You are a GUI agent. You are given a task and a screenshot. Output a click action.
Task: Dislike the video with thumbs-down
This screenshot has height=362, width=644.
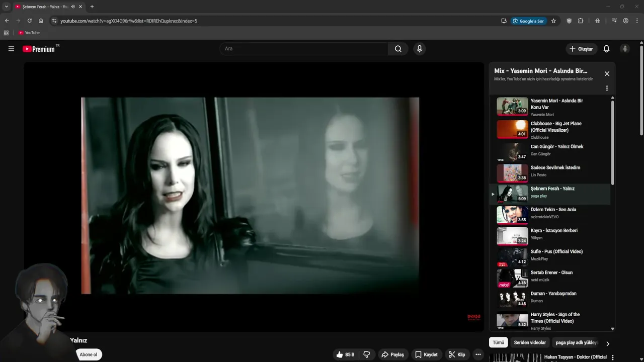367,354
